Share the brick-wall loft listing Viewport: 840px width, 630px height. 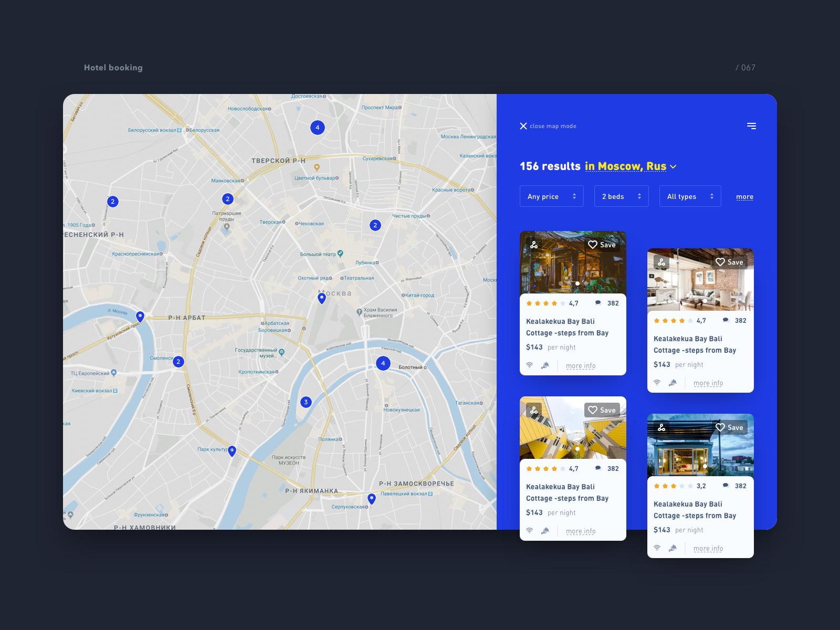661,262
